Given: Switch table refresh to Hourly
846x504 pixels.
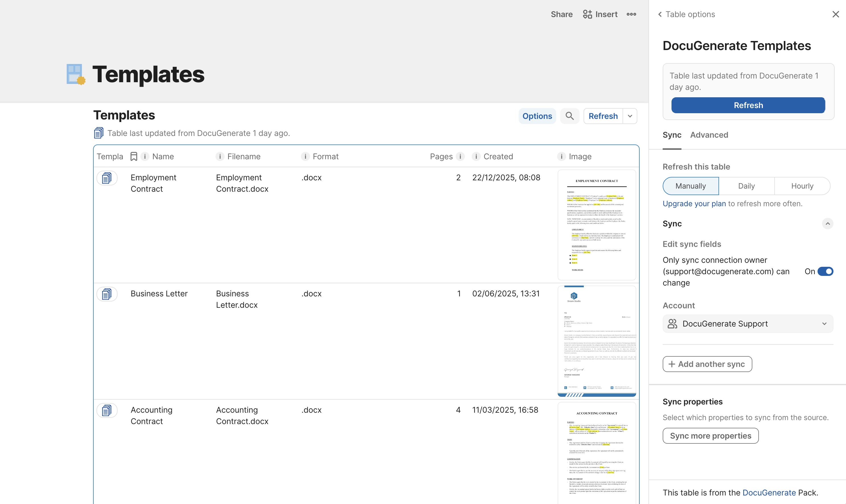Looking at the screenshot, I should [802, 186].
